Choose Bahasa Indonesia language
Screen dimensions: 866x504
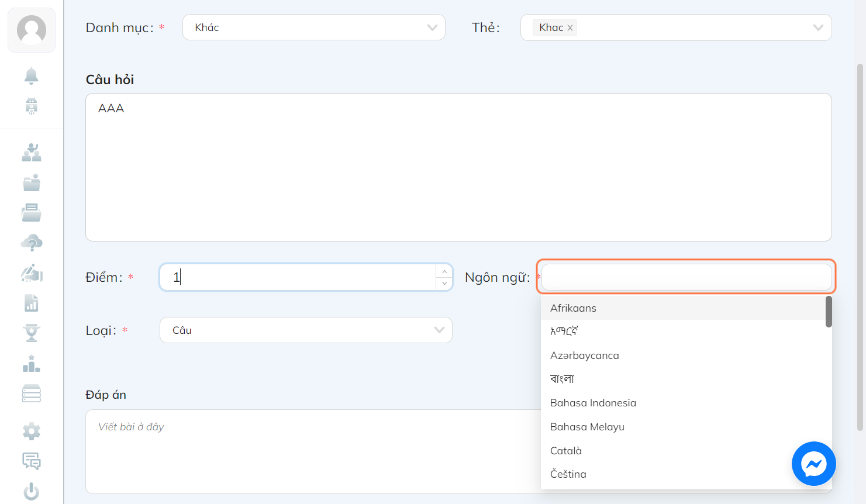683,403
